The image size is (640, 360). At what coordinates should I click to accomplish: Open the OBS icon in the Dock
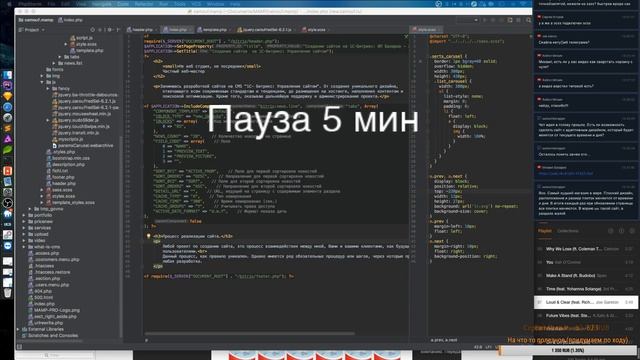coord(7,203)
